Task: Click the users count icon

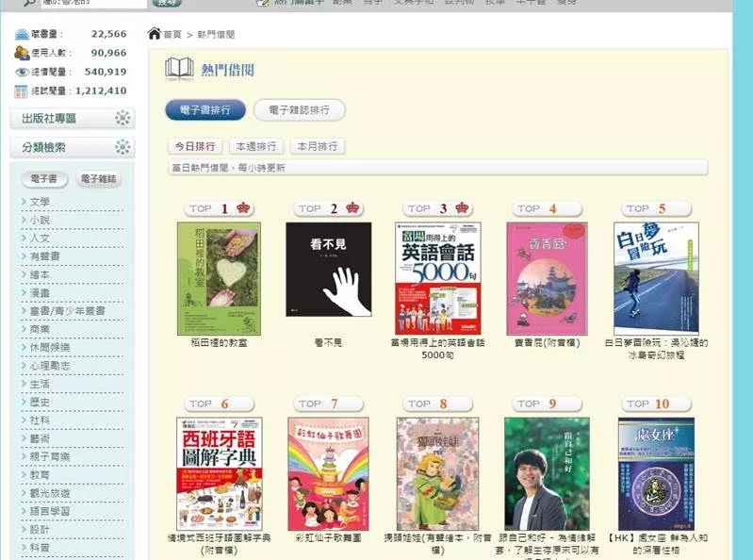Action: pos(22,53)
